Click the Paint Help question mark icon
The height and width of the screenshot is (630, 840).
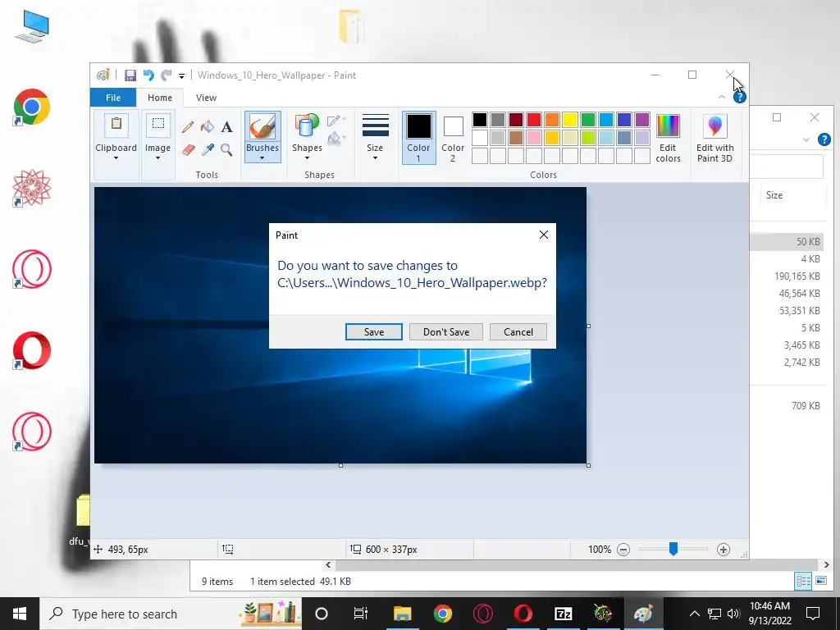740,97
